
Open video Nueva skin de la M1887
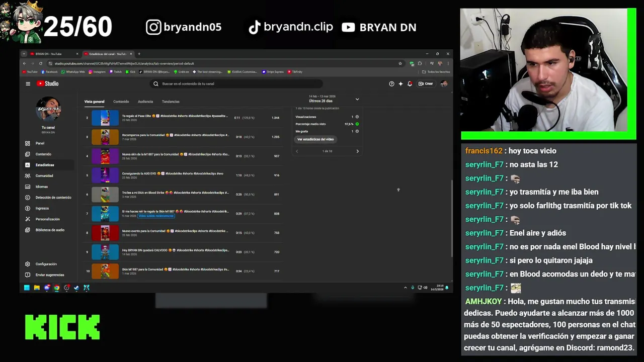[175, 154]
